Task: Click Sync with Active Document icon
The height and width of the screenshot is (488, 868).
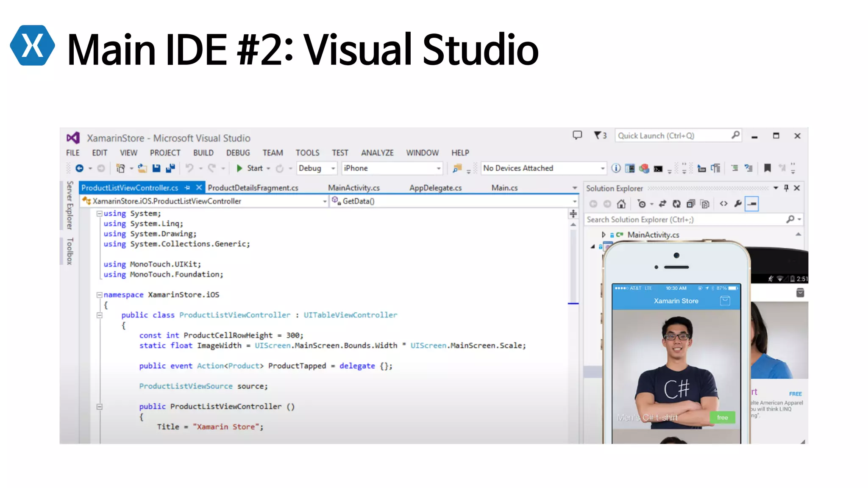Action: (x=662, y=204)
